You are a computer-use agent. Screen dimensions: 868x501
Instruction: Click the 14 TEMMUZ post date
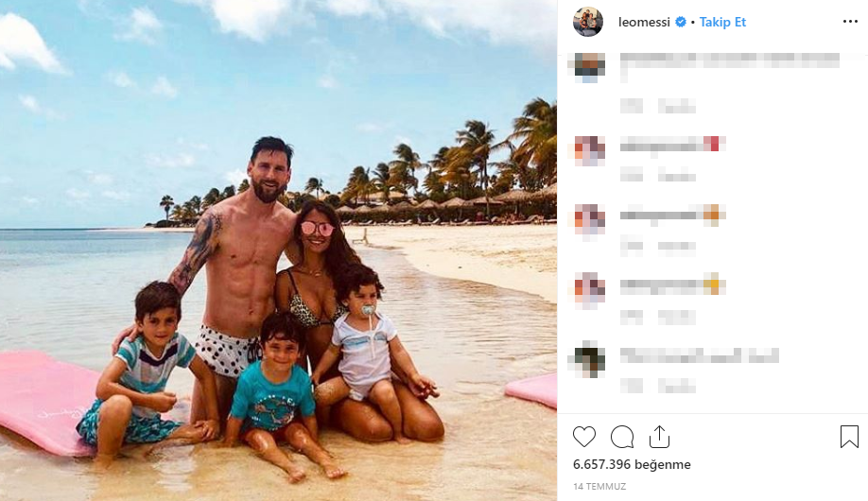[599, 486]
